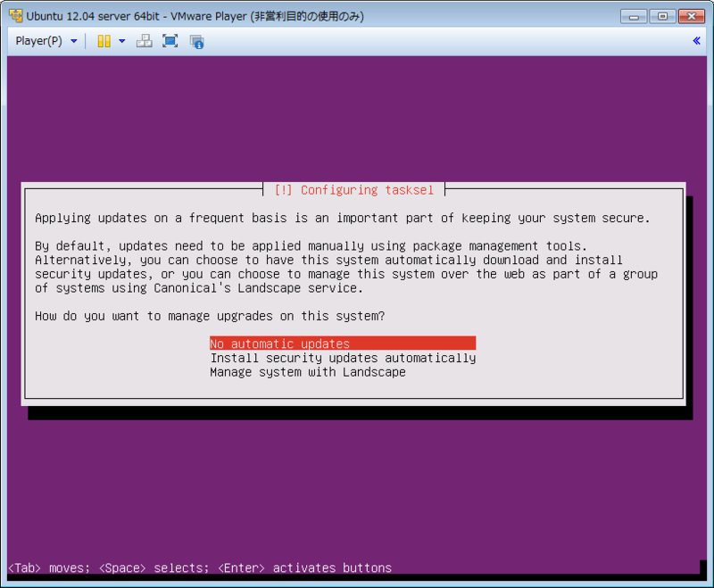The width and height of the screenshot is (714, 588).
Task: Click the Configuring tasksel dialog title
Action: point(353,190)
